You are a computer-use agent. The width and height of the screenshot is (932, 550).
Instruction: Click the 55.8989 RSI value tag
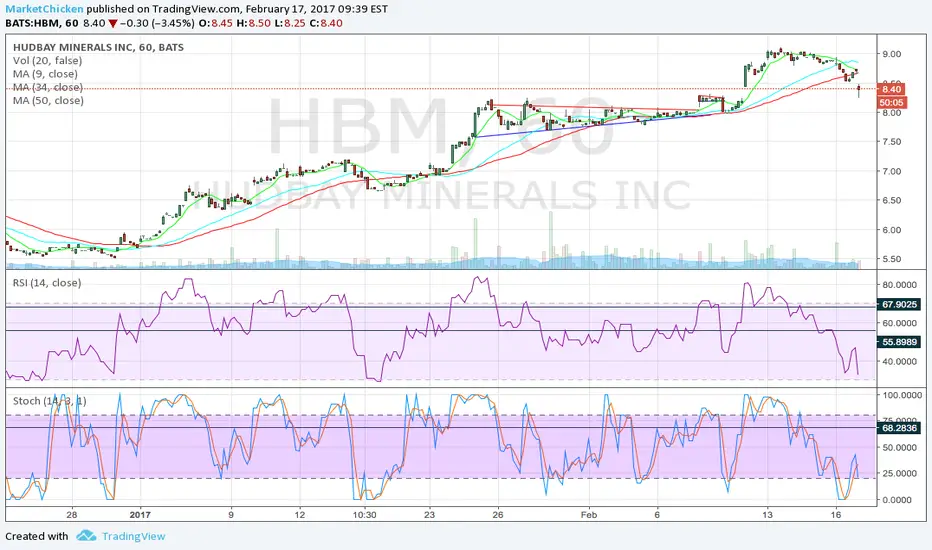click(899, 342)
